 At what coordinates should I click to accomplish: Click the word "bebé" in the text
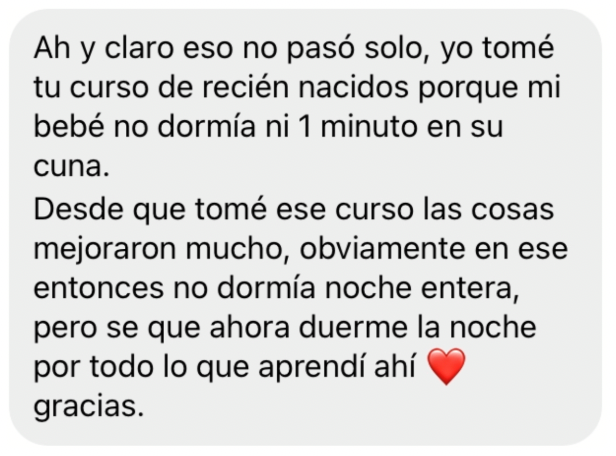(x=70, y=126)
